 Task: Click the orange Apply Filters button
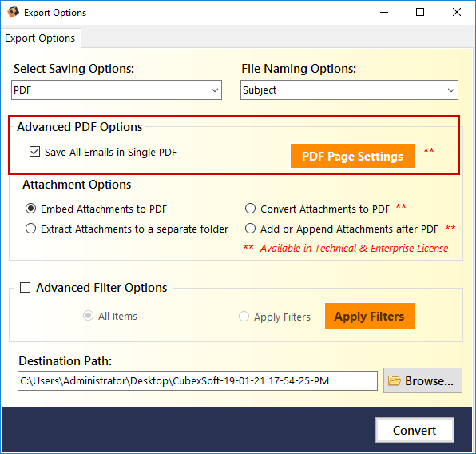pyautogui.click(x=370, y=316)
